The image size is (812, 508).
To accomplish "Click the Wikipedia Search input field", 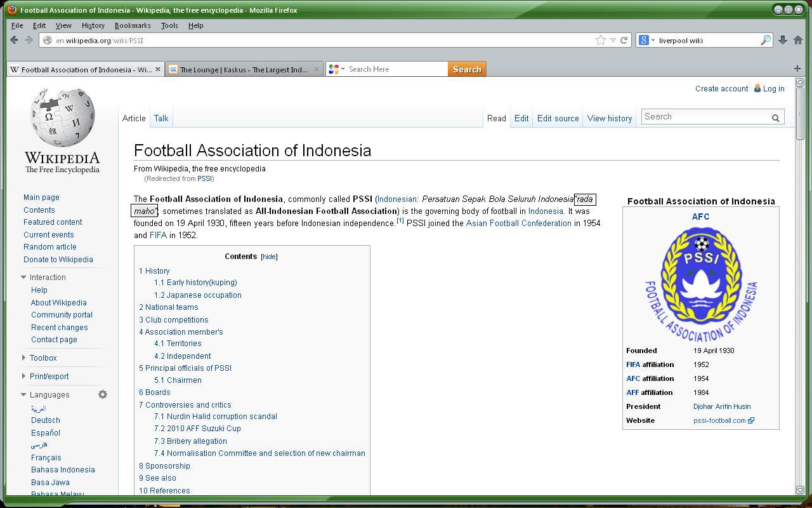I will click(705, 117).
